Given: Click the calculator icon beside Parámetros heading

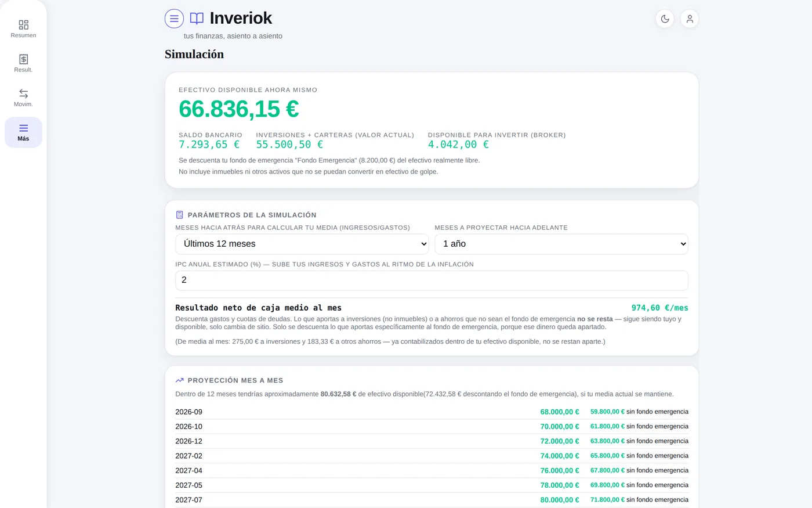Looking at the screenshot, I should pos(180,215).
